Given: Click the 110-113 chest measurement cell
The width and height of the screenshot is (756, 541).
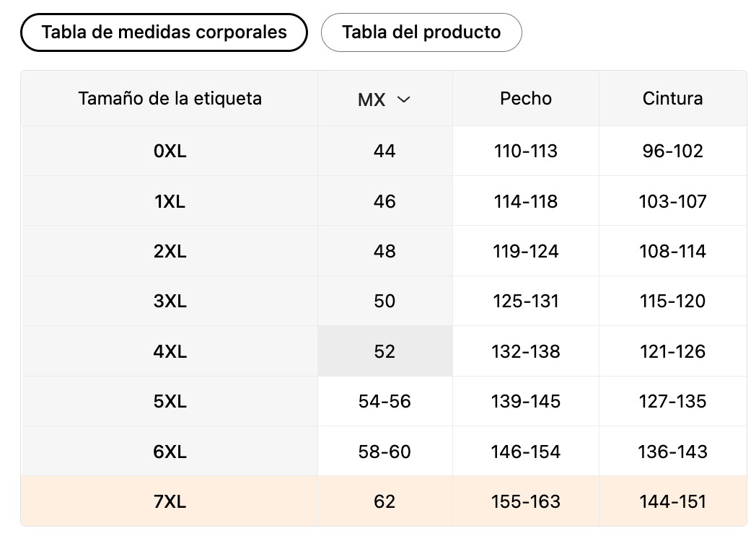Looking at the screenshot, I should [x=525, y=151].
